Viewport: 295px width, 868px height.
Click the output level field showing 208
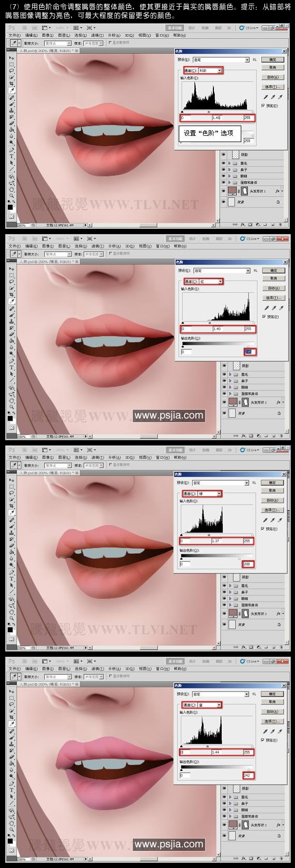[248, 564]
